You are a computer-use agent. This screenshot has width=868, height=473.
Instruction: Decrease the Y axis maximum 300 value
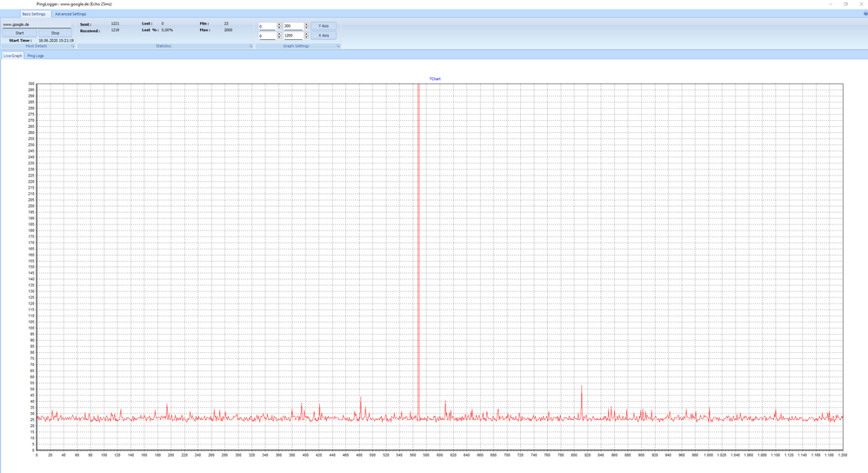click(x=306, y=28)
